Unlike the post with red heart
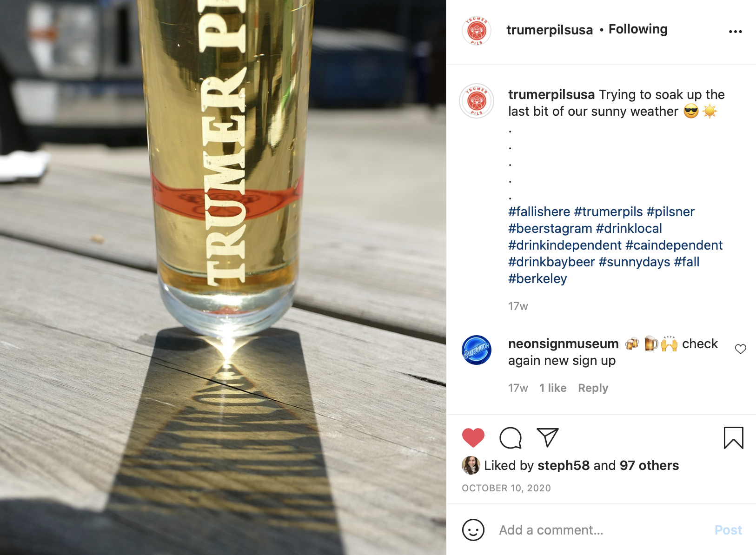756x555 pixels. (473, 438)
